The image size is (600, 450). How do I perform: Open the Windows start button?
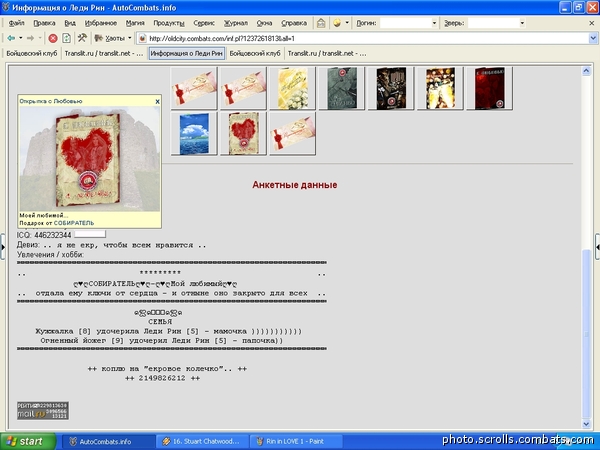point(28,441)
